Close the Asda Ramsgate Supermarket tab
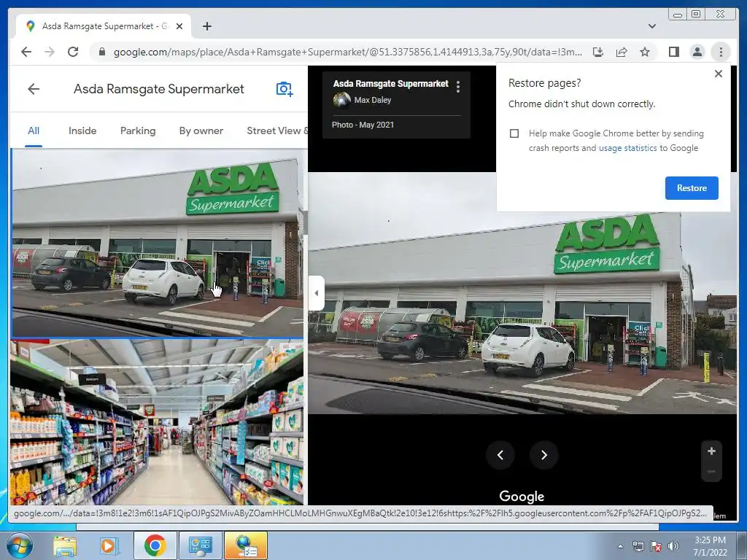The width and height of the screenshot is (747, 560). 179,26
